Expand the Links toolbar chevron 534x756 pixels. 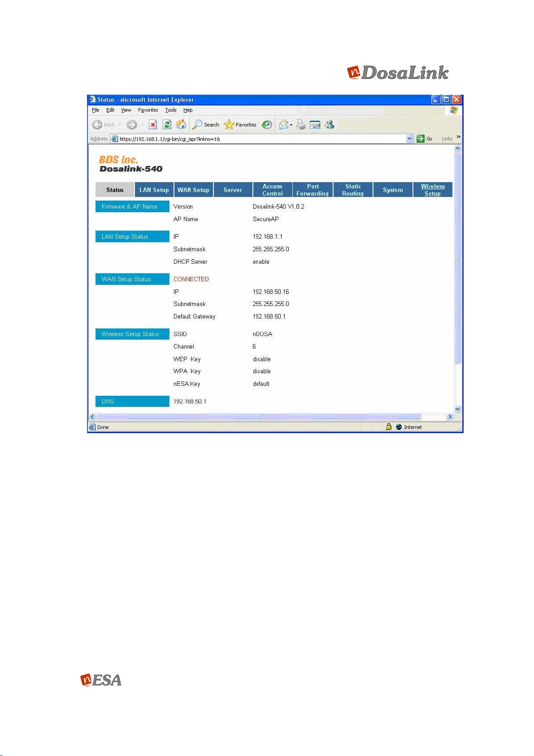click(458, 137)
